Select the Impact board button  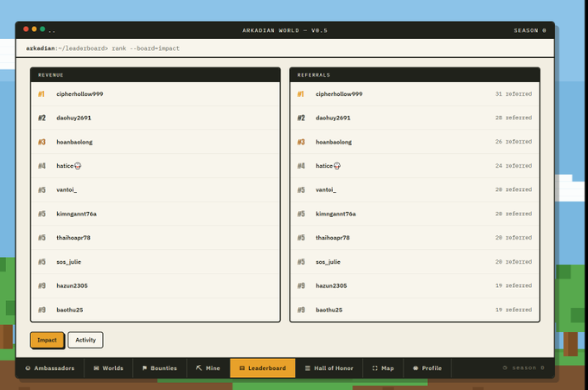tap(47, 340)
